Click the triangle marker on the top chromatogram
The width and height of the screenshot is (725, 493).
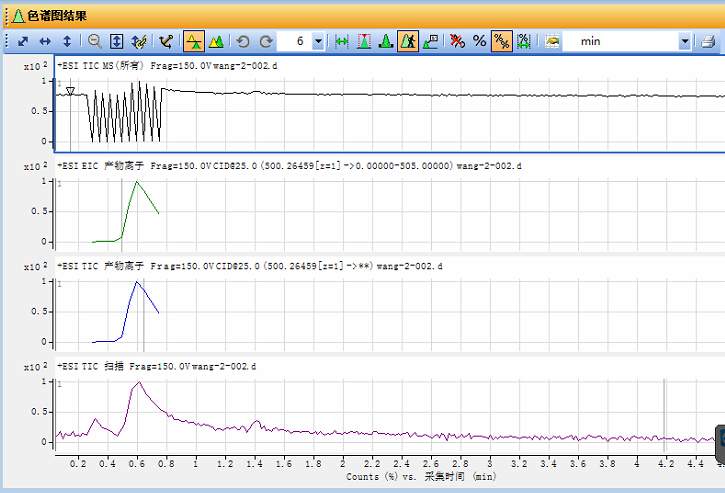pyautogui.click(x=69, y=91)
